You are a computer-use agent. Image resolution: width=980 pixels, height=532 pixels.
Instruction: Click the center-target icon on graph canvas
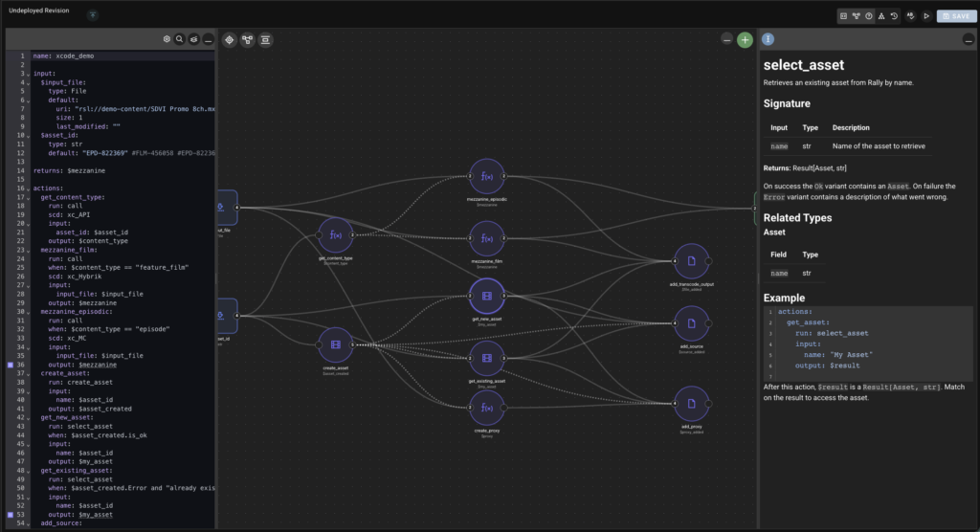pyautogui.click(x=229, y=39)
